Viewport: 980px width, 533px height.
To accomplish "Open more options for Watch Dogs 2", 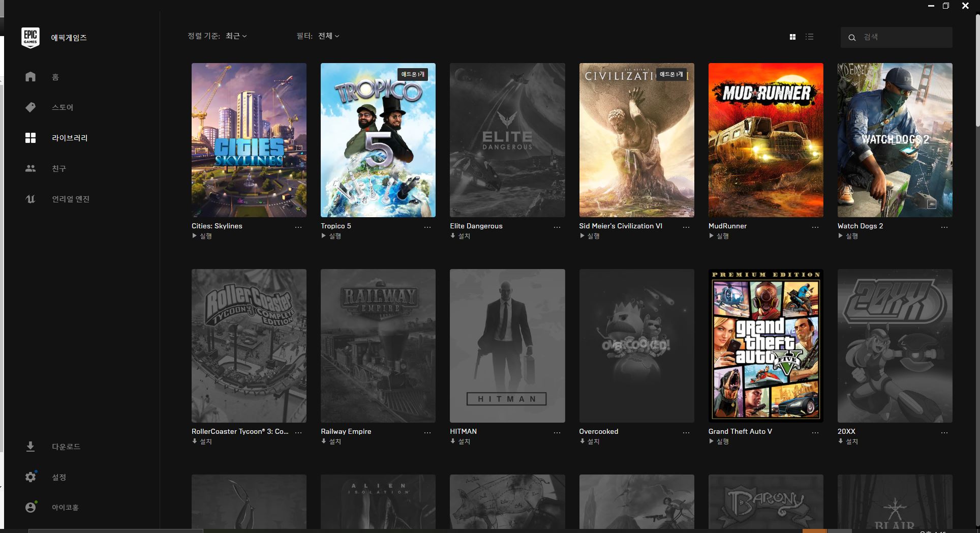I will pos(944,227).
